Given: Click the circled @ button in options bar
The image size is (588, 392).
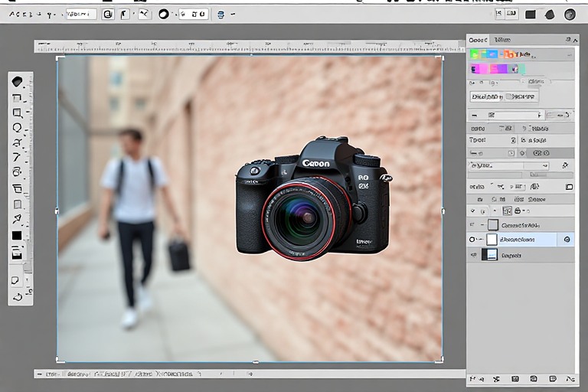Looking at the screenshot, I should click(108, 15).
